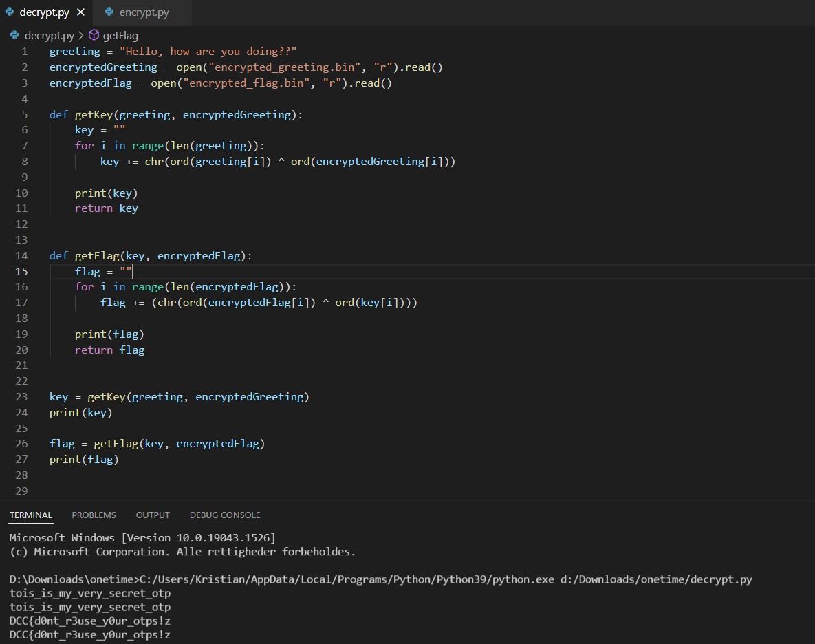Click 'print(flag)' on line 27
Screen dimensions: 815x644
click(84, 460)
